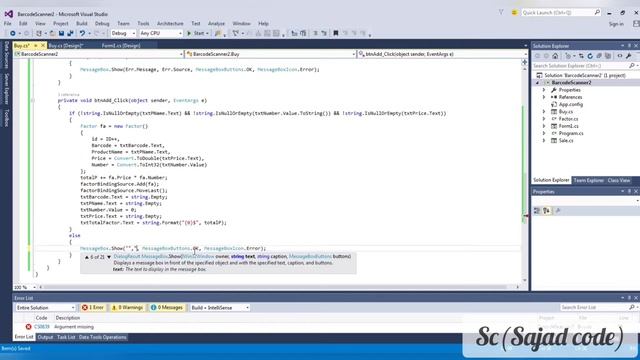640x360 pixels.
Task: Click the Server Explorer side tab
Action: 6,89
